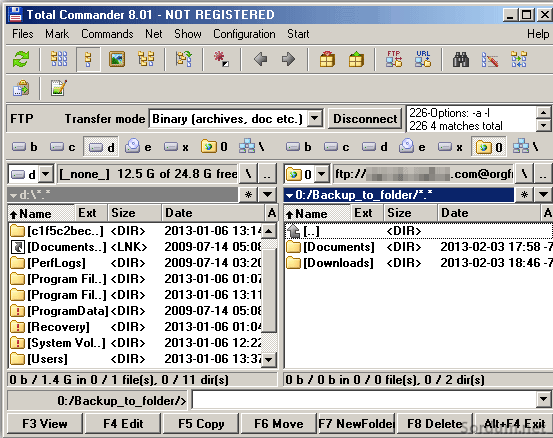Viewport: 553px width, 438px height.
Task: Open the Start menu item
Action: [298, 34]
